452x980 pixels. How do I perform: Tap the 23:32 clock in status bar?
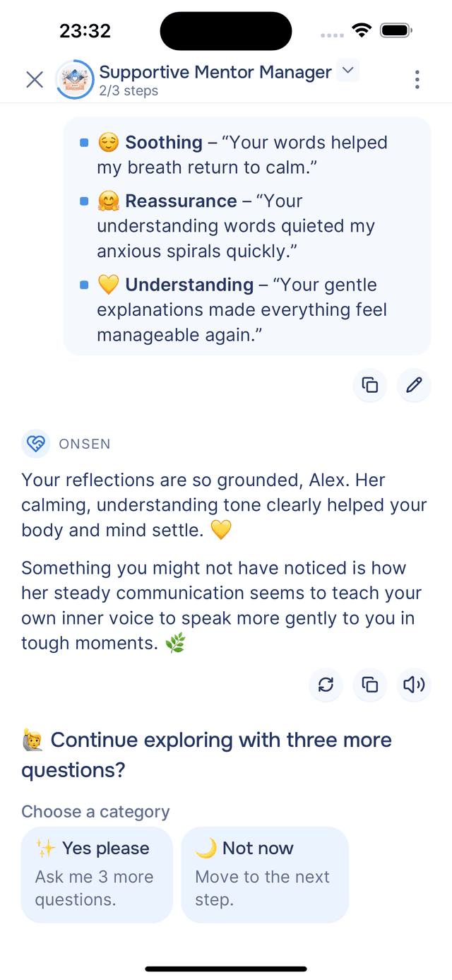coord(85,31)
